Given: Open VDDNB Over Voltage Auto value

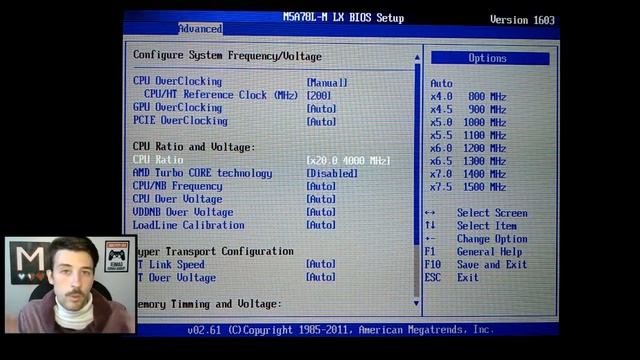Looking at the screenshot, I should click(x=321, y=212).
